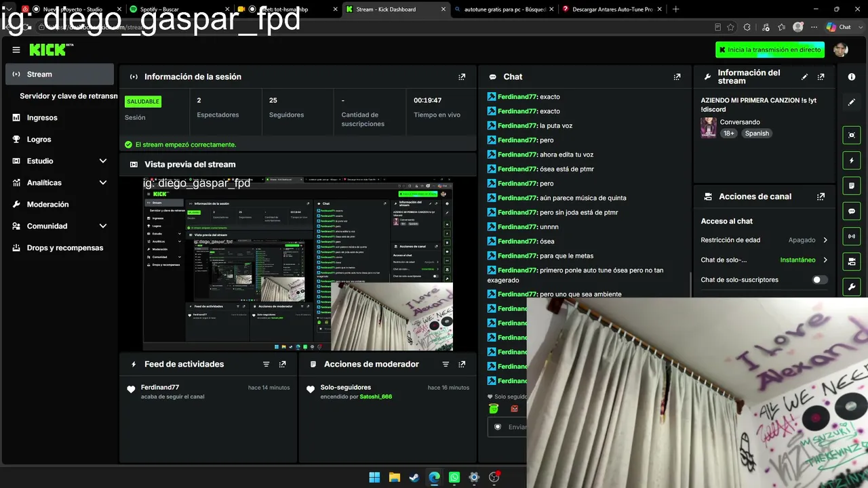Toggle the moderator actions document icon in sidebar
Image resolution: width=868 pixels, height=488 pixels.
coord(852,186)
